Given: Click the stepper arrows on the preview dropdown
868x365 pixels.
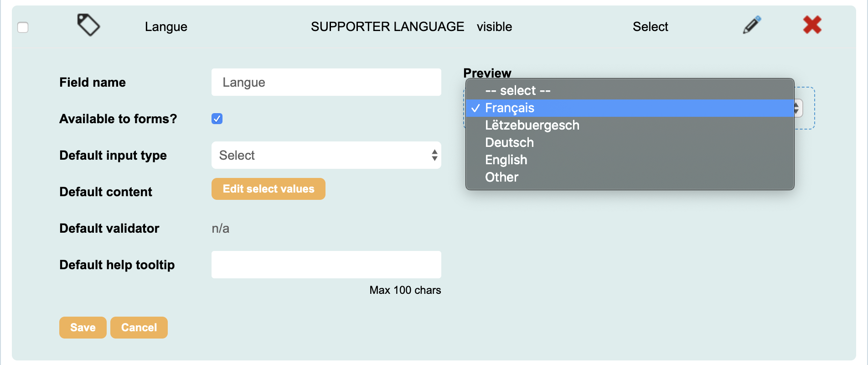Looking at the screenshot, I should 797,109.
